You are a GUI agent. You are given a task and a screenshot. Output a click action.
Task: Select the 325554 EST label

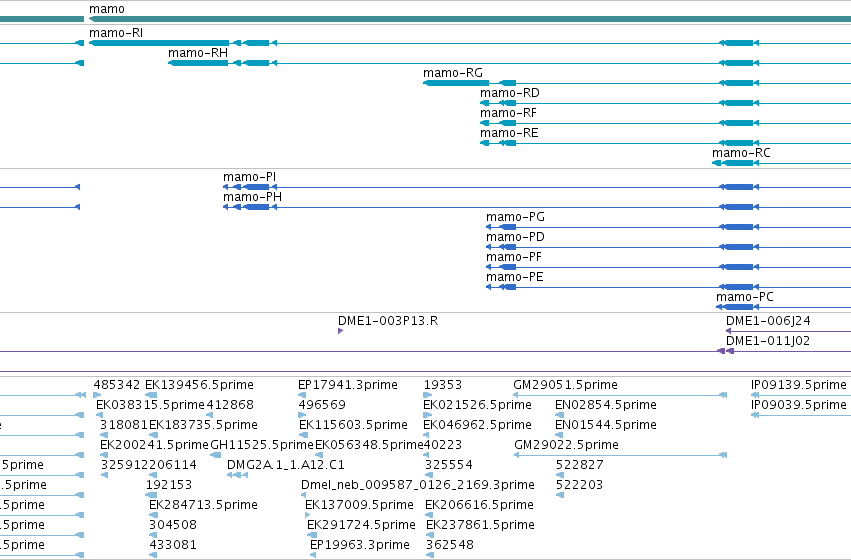click(x=448, y=465)
